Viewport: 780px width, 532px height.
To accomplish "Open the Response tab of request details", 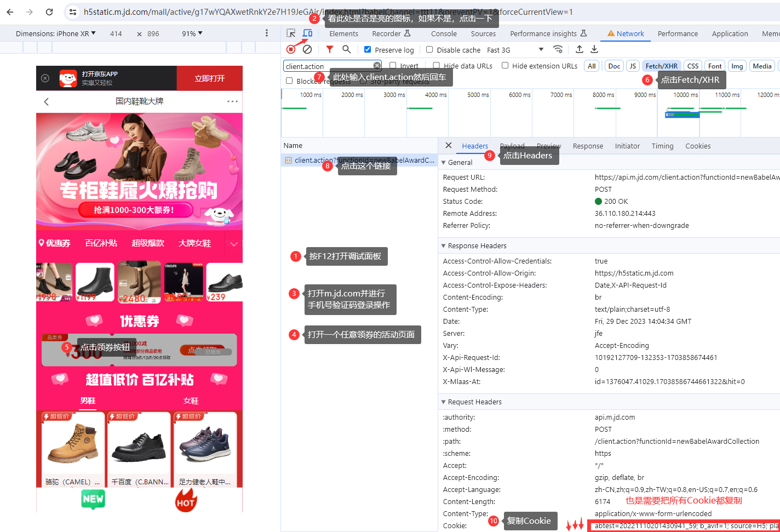I will [x=588, y=146].
